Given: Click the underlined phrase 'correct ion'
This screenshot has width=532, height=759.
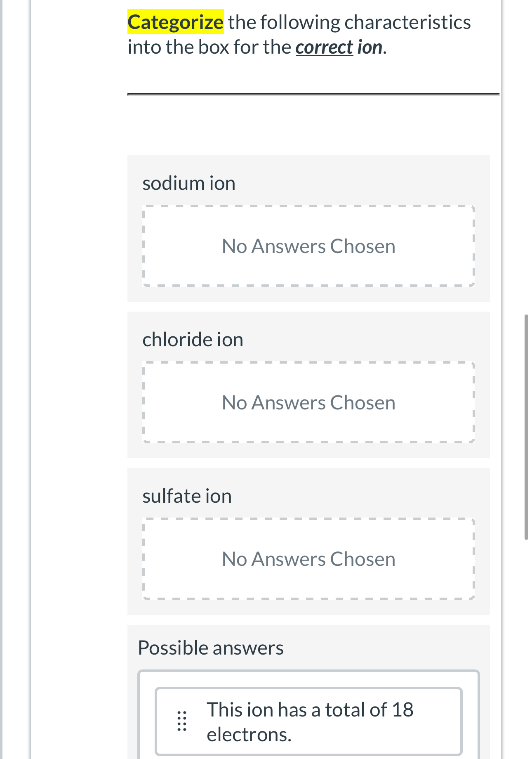Looking at the screenshot, I should [x=339, y=47].
